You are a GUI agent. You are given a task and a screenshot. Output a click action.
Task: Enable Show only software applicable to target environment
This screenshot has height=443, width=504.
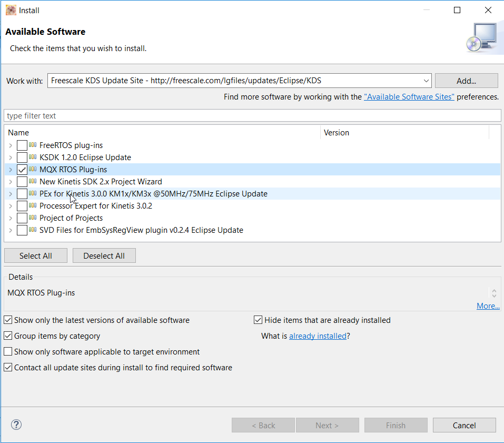pos(8,352)
